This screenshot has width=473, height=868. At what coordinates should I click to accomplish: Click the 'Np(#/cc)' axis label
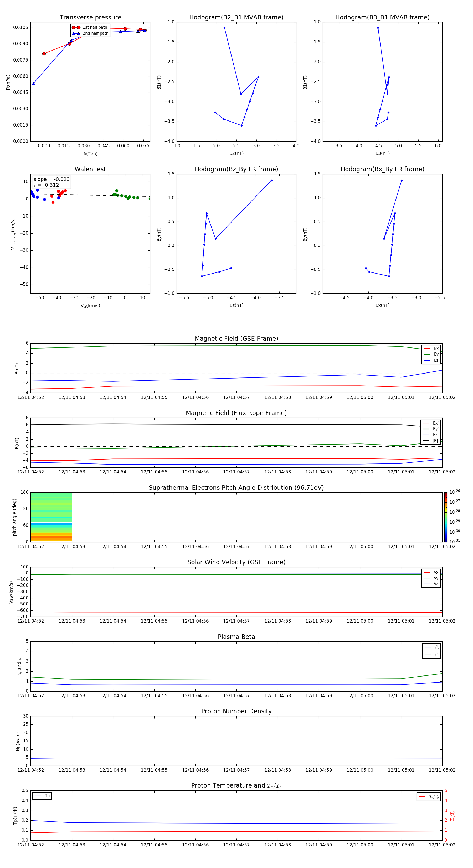point(18,741)
